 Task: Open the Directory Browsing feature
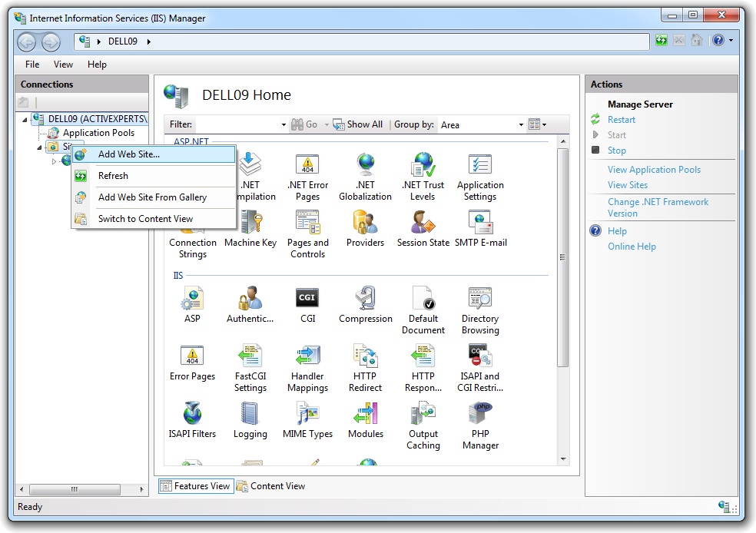[x=480, y=310]
